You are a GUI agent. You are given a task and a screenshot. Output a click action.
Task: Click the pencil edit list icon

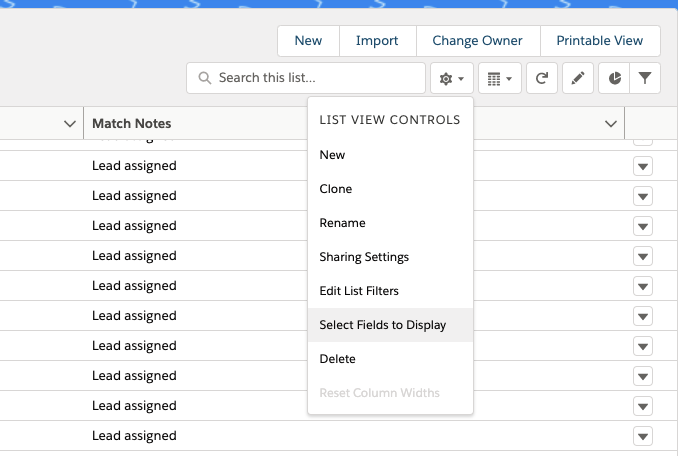[578, 78]
